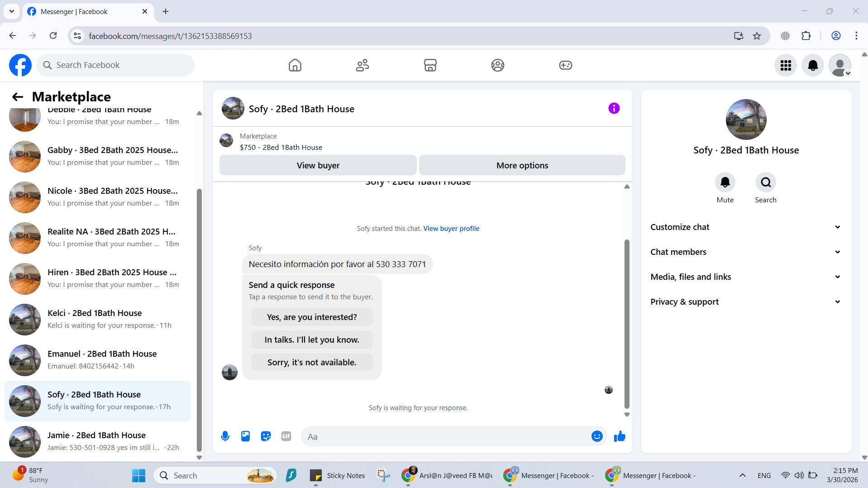Viewport: 868px width, 488px height.
Task: Choose a sticker icon
Action: [x=266, y=436]
